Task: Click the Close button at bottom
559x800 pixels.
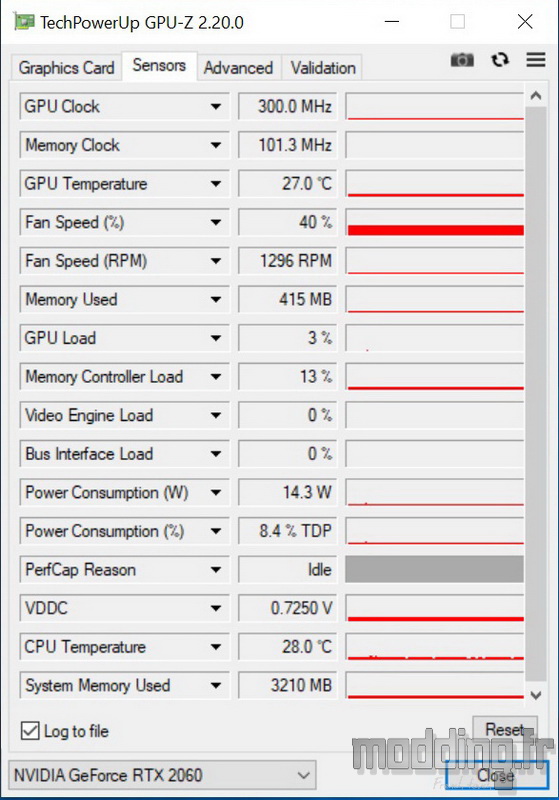Action: [497, 775]
